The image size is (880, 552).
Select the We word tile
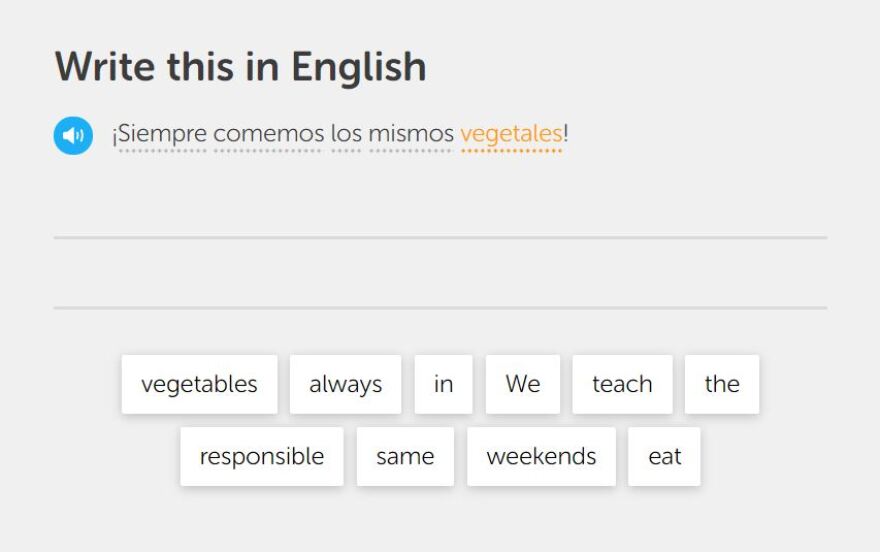point(522,384)
